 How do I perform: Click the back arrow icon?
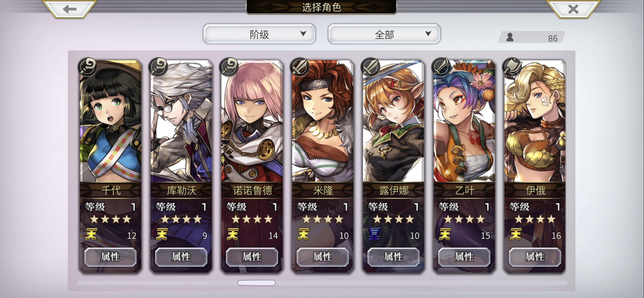pos(69,9)
